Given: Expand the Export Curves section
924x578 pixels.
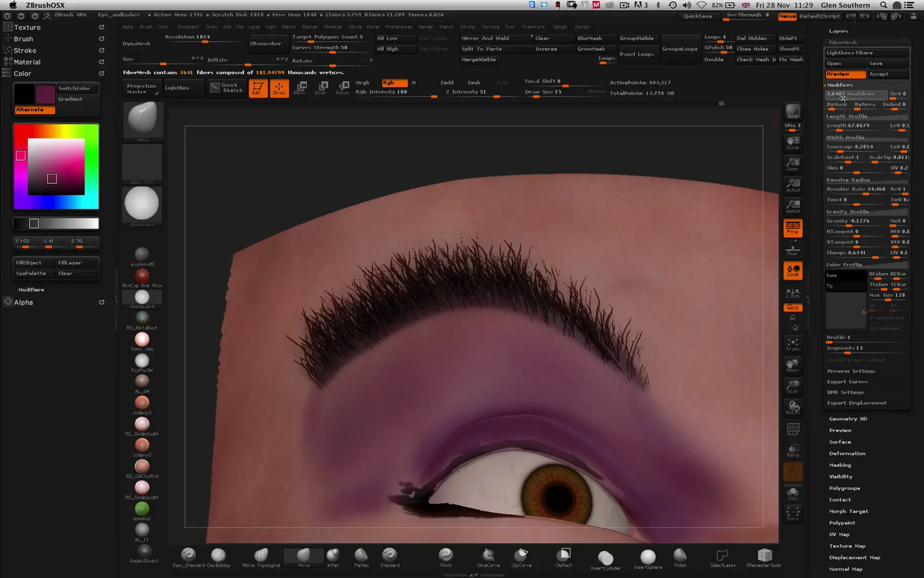Looking at the screenshot, I should click(848, 382).
